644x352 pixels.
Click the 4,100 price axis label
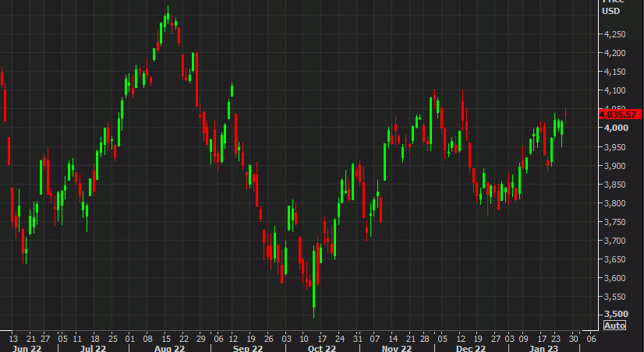tap(615, 90)
